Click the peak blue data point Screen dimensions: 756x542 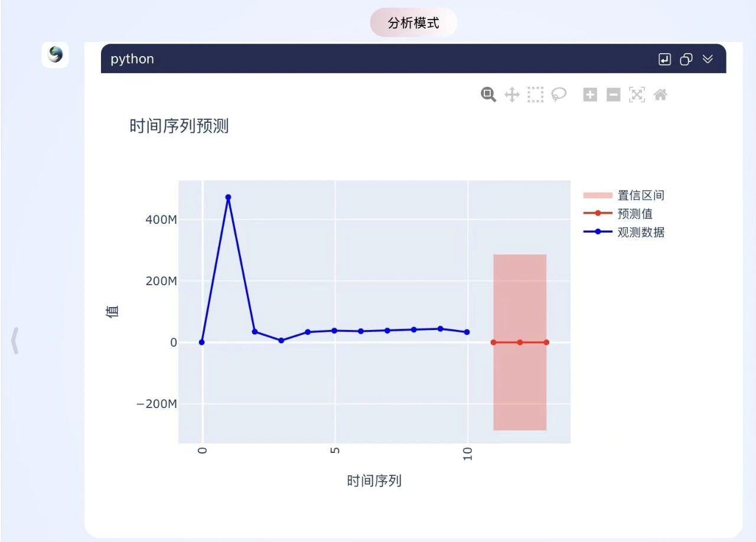click(x=228, y=197)
